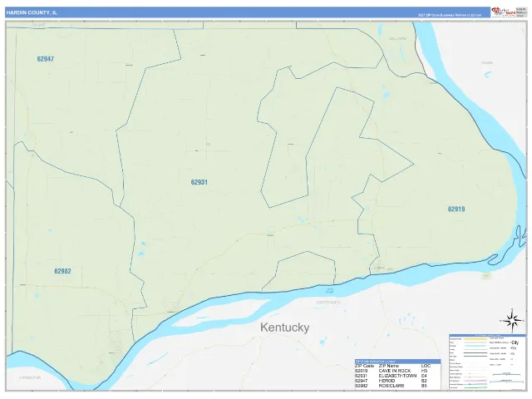Select the 62931 ZIP code label
The height and width of the screenshot is (399, 532).
pos(199,182)
